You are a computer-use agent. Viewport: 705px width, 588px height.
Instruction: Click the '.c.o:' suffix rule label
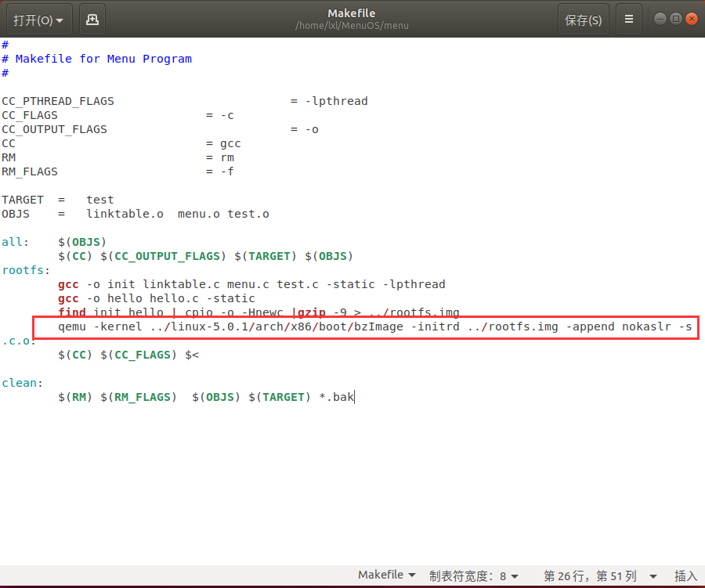click(18, 341)
